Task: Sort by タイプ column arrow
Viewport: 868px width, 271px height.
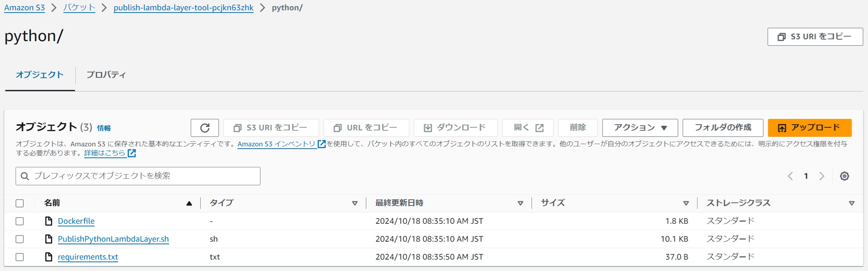Action: tap(355, 203)
